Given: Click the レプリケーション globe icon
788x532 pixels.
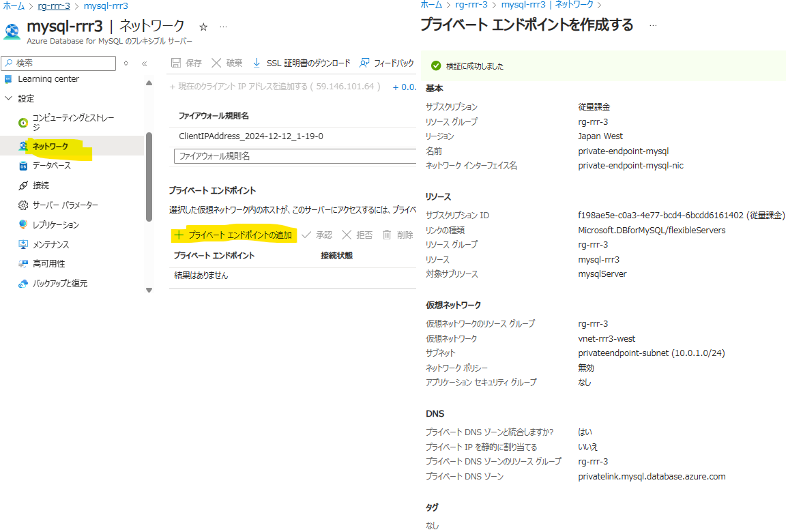Looking at the screenshot, I should 23,224.
